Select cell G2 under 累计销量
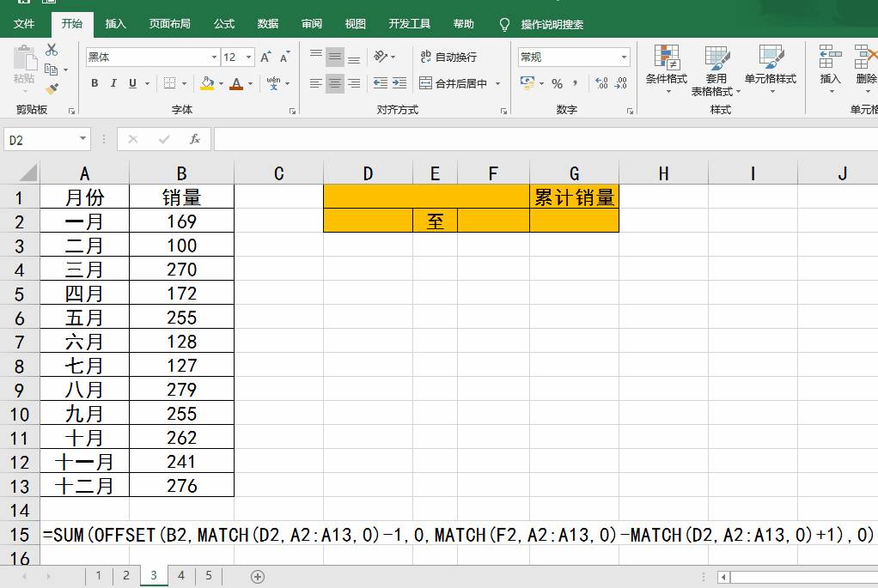The height and width of the screenshot is (588, 878). pos(574,221)
